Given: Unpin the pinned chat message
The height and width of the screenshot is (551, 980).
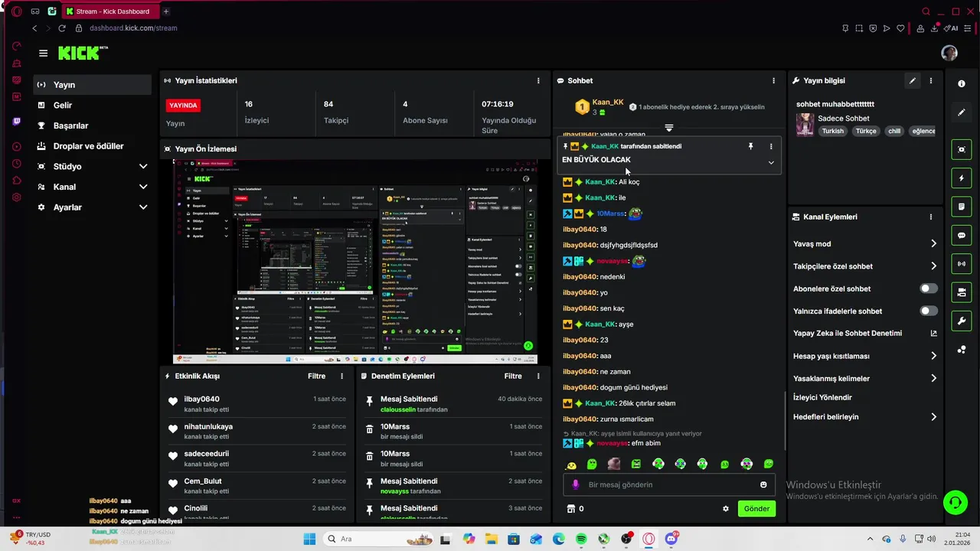Looking at the screenshot, I should point(750,146).
